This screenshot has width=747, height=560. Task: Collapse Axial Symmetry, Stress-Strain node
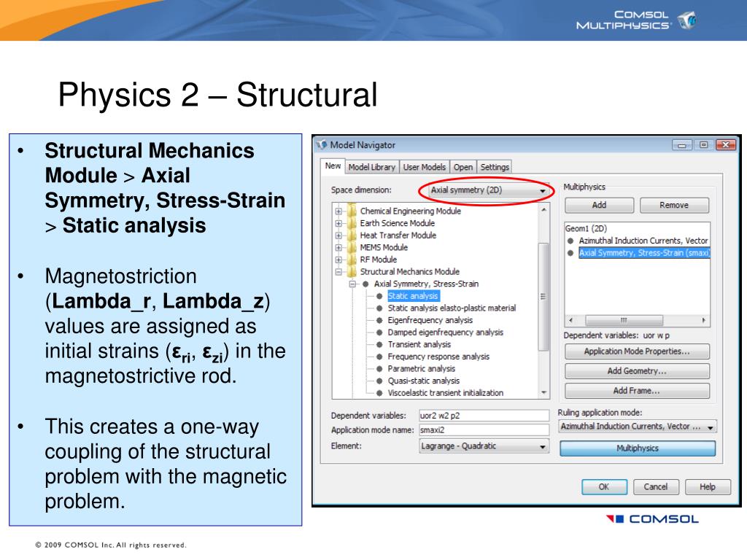coord(352,284)
